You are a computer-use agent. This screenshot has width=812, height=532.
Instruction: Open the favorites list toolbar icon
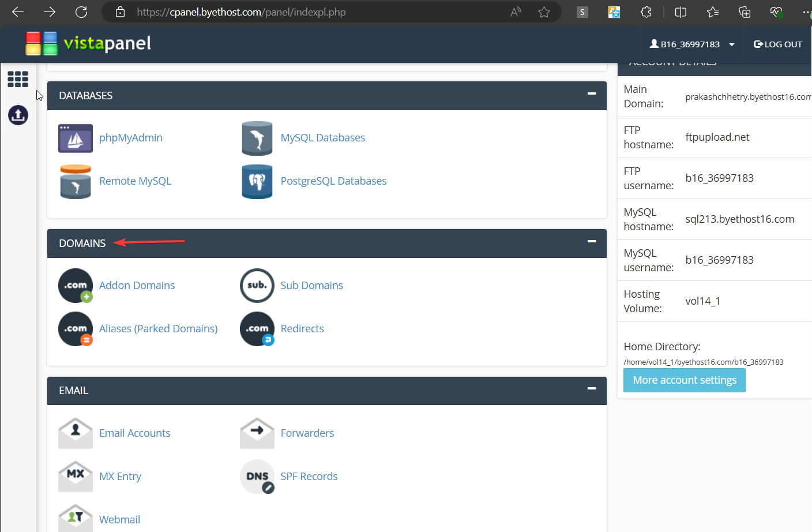point(713,12)
